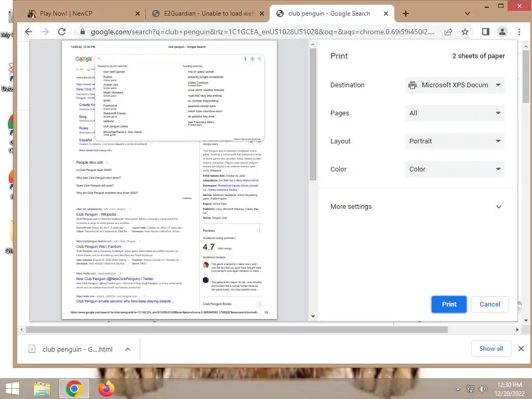Click the blue Print button

point(449,304)
